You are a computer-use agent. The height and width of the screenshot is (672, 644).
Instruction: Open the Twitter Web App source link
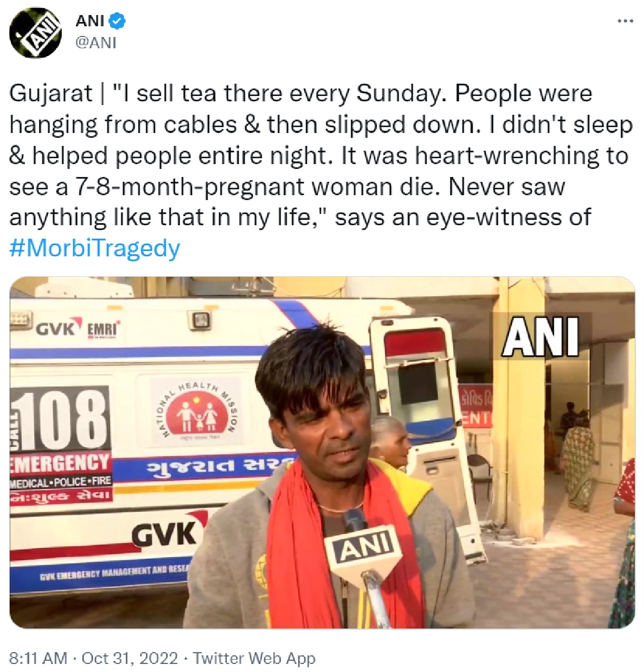tap(254, 658)
